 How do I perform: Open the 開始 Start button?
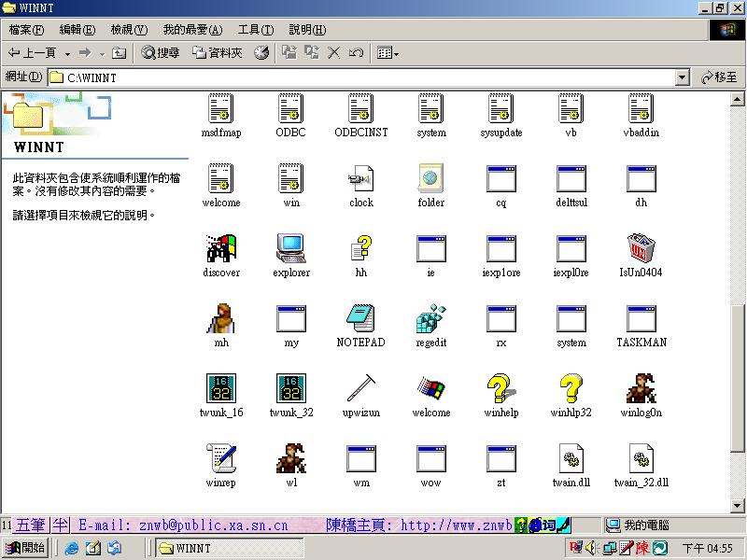[x=25, y=548]
